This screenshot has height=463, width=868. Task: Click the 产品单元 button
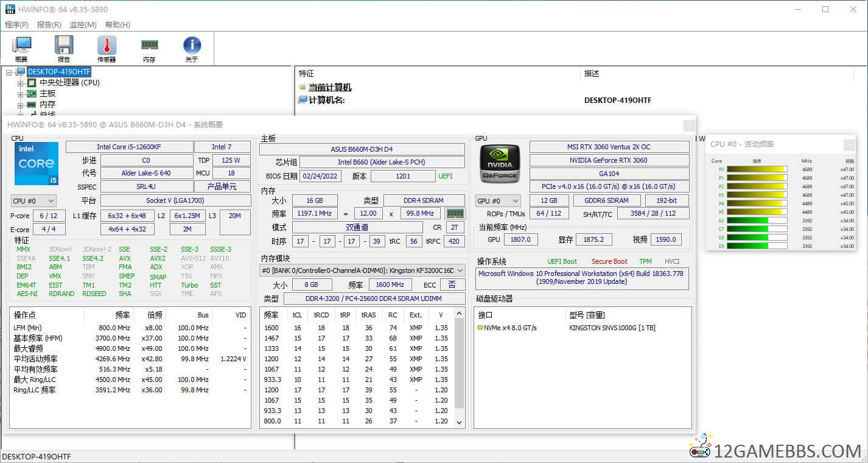tap(222, 186)
